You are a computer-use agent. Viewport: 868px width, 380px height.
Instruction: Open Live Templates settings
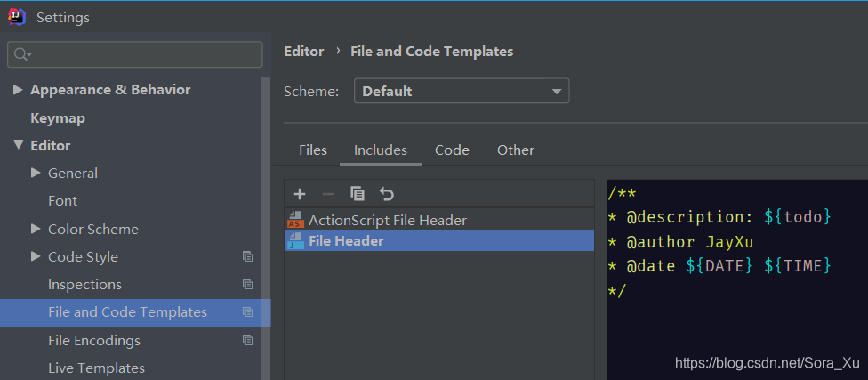tap(96, 368)
